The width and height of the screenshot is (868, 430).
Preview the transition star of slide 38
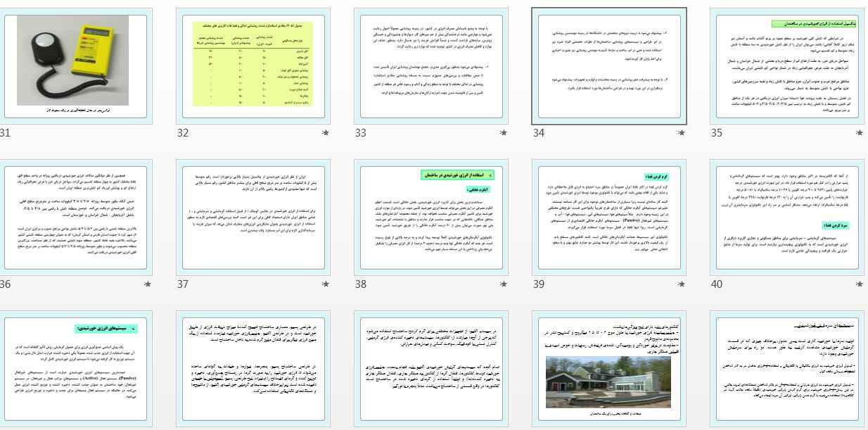coord(503,284)
